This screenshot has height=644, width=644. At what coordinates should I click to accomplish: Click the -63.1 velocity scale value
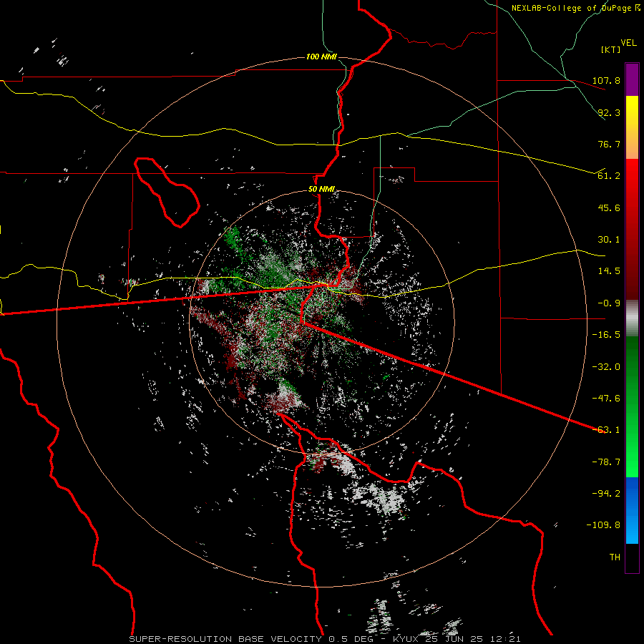pos(606,430)
